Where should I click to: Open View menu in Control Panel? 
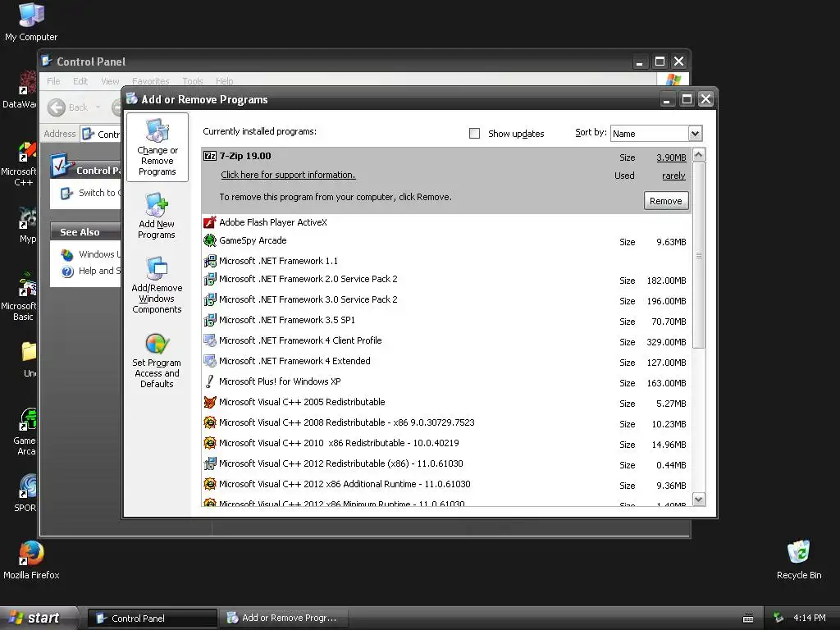point(110,81)
